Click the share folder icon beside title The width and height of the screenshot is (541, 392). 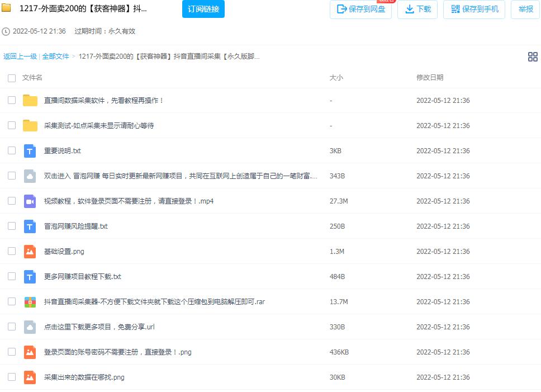6,8
